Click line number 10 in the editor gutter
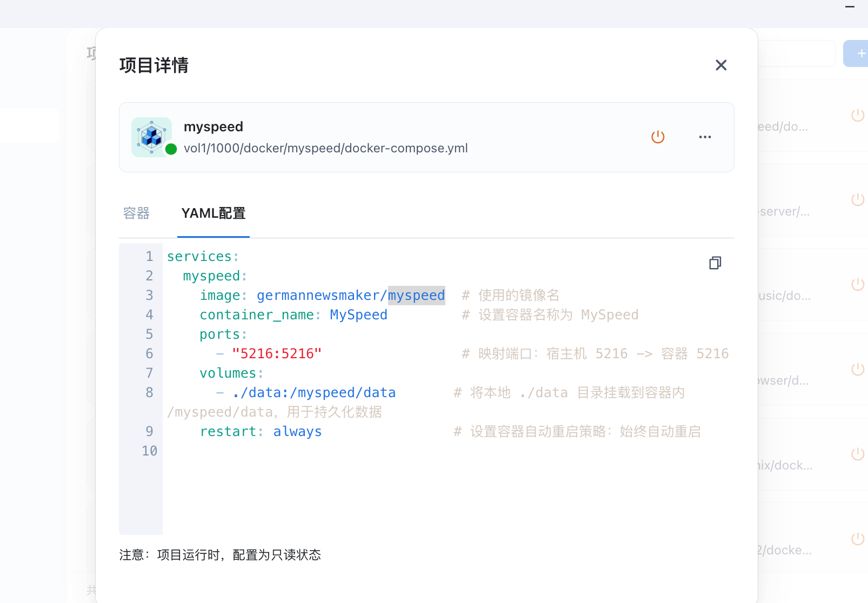Screen dimensions: 868x603 coord(149,451)
